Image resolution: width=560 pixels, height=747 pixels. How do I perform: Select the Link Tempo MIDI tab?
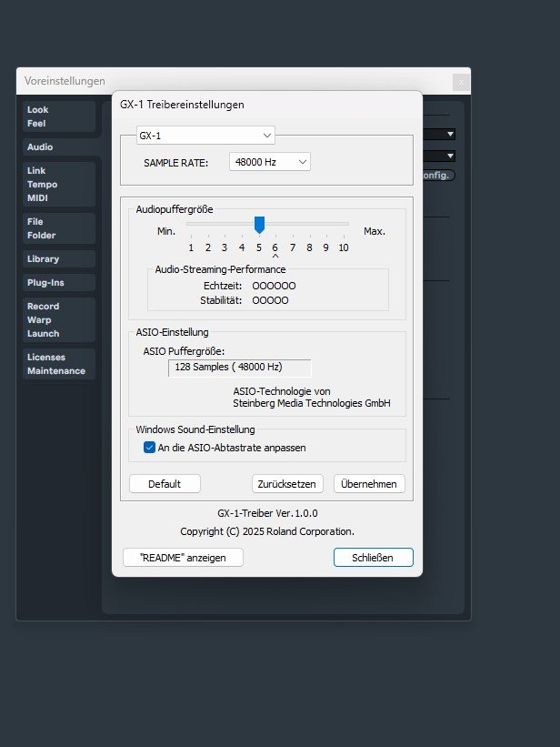tap(59, 184)
